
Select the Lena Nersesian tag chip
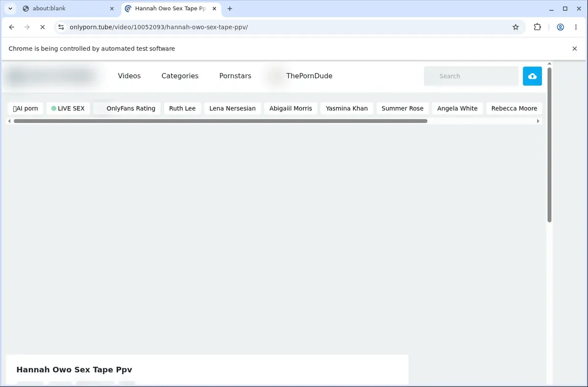coord(232,108)
